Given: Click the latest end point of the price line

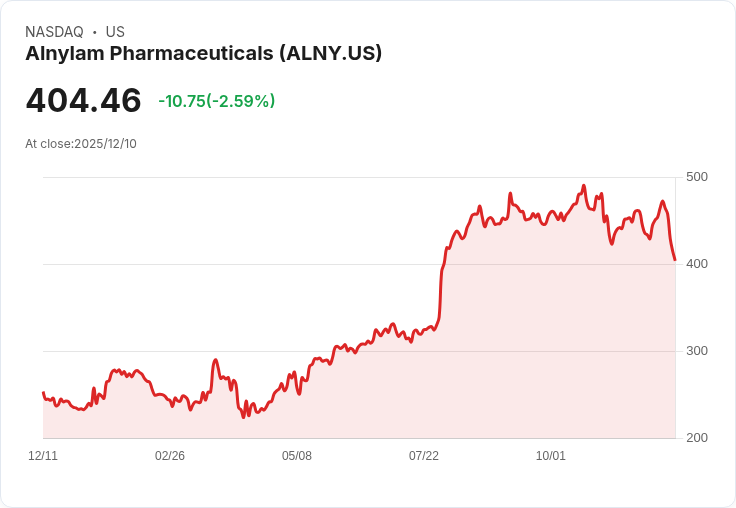Looking at the screenshot, I should click(675, 260).
